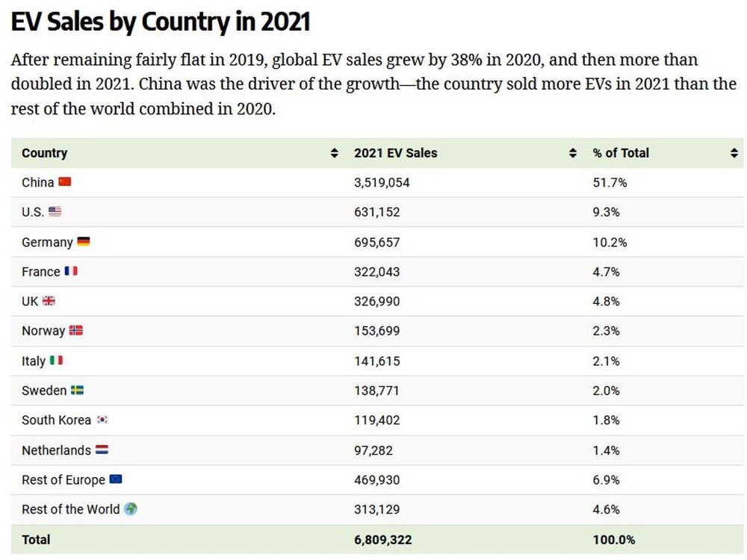Click the UK flag icon
This screenshot has height=560, width=747.
49,300
